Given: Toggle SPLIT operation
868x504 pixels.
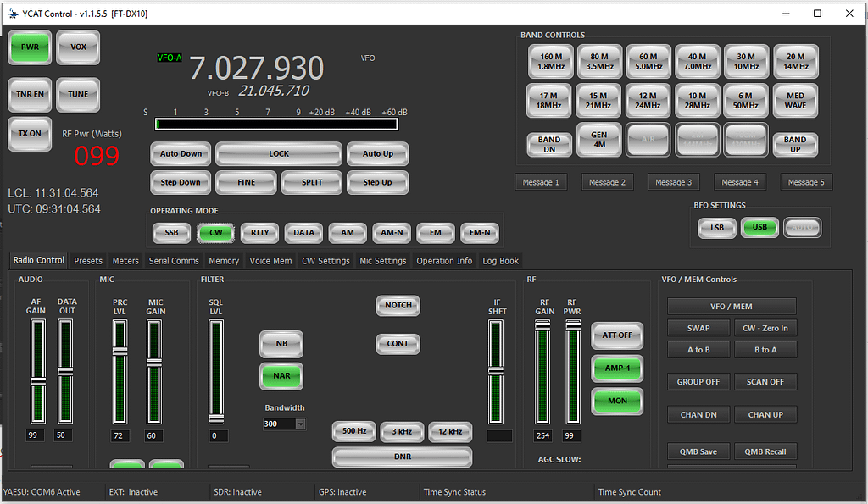Looking at the screenshot, I should (x=312, y=183).
